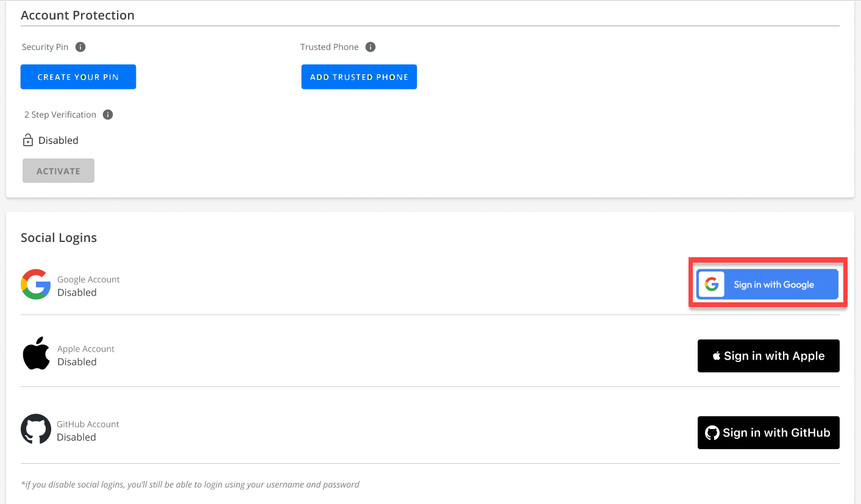Open the Trusted Phone info tooltip icon
861x504 pixels.
(x=370, y=46)
